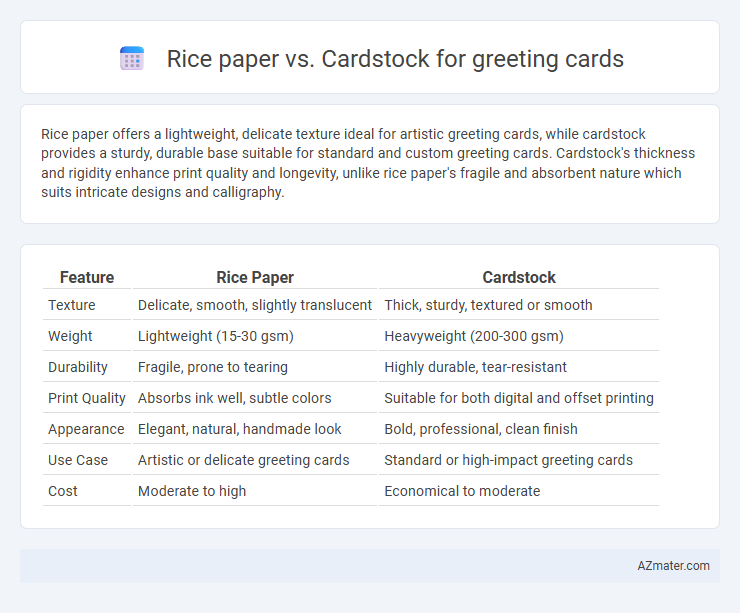The width and height of the screenshot is (740, 613).
Task: Click the 'Print Quality' row label
Action: pyautogui.click(x=87, y=398)
